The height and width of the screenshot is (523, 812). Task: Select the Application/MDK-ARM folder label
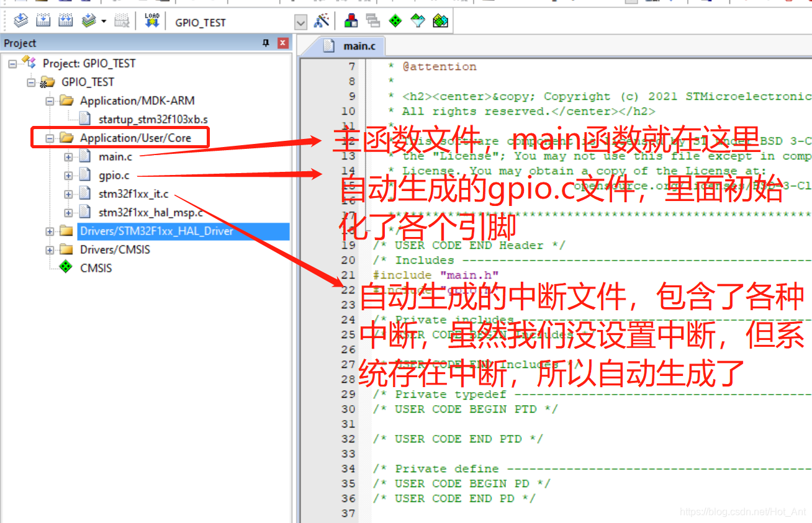point(137,101)
